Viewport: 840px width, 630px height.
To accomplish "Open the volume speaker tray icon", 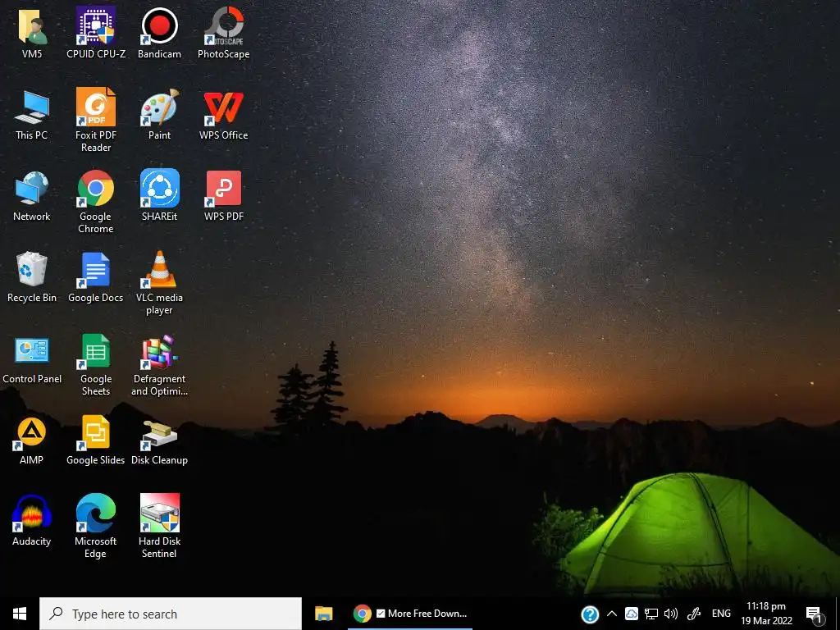I will 671,614.
